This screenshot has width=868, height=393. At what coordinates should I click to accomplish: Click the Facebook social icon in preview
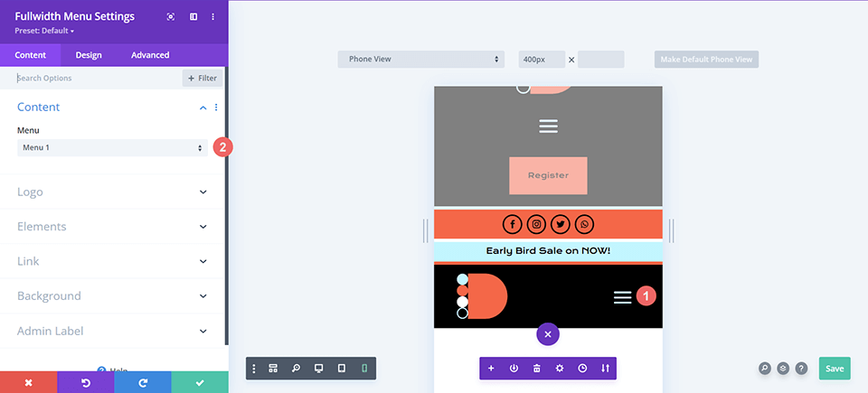[x=512, y=224]
